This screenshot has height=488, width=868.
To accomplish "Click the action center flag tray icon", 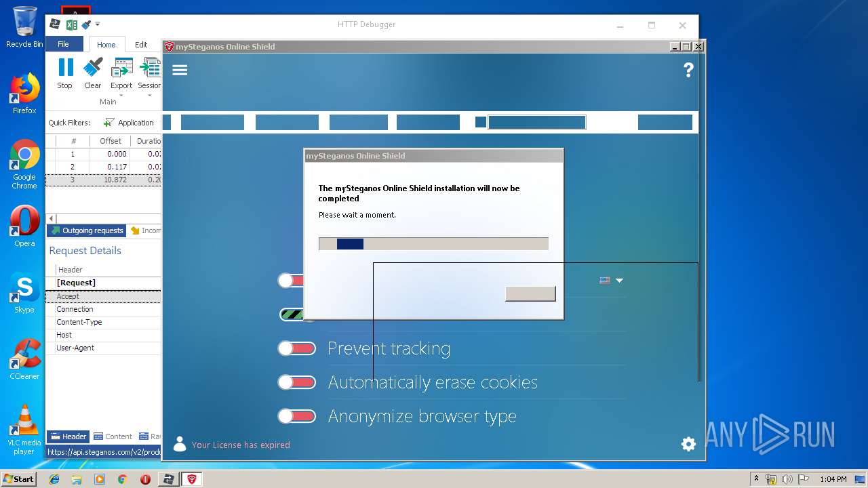I will click(803, 479).
